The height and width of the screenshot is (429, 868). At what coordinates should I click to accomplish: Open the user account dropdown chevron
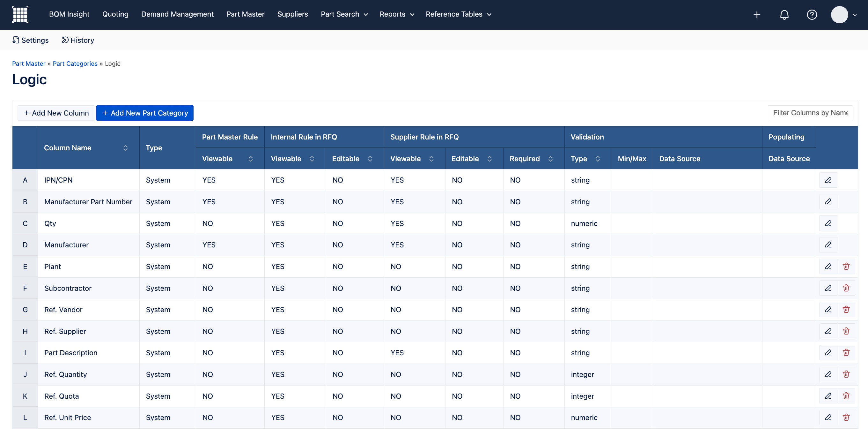(x=855, y=15)
